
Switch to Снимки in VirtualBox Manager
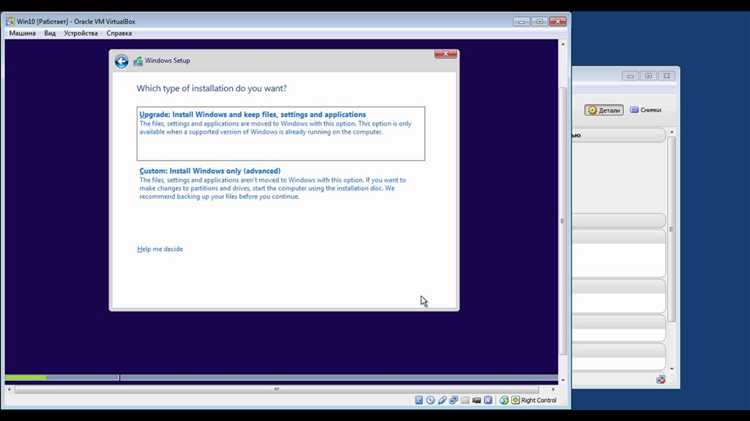(645, 110)
